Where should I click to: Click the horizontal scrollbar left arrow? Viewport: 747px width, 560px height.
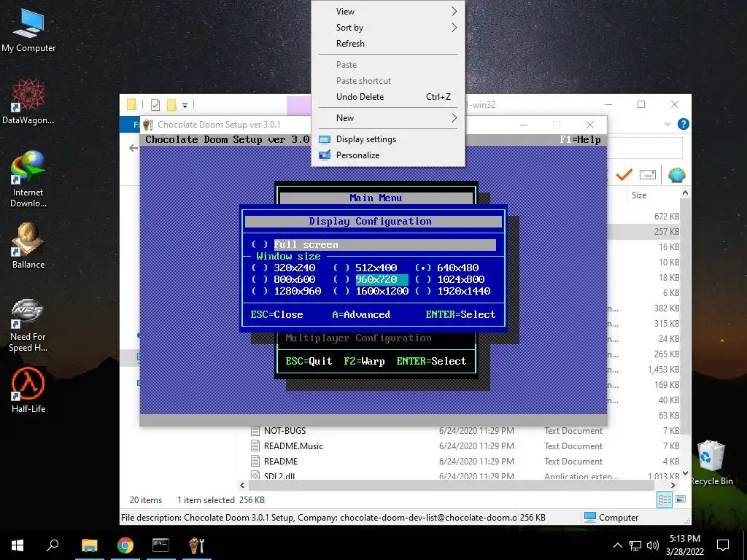click(242, 485)
